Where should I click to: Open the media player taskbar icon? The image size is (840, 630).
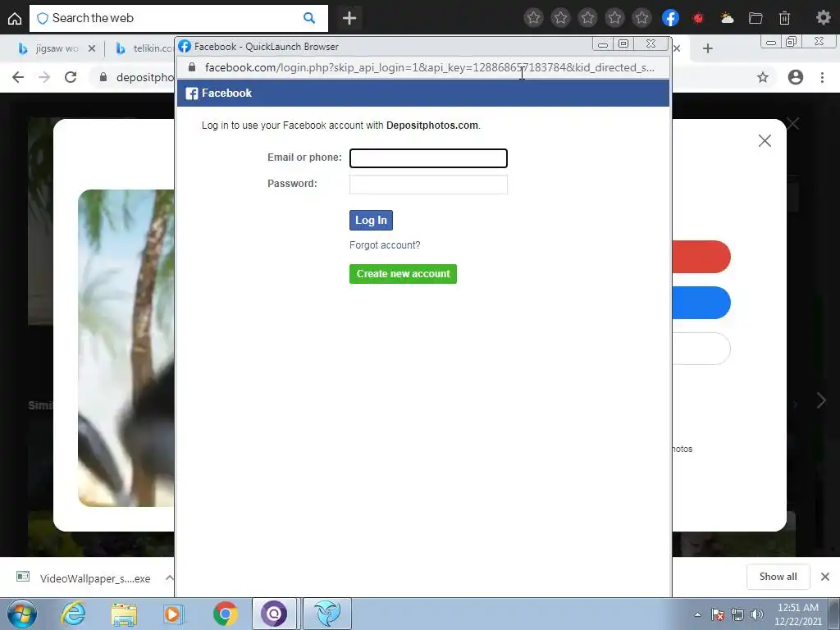pos(172,614)
